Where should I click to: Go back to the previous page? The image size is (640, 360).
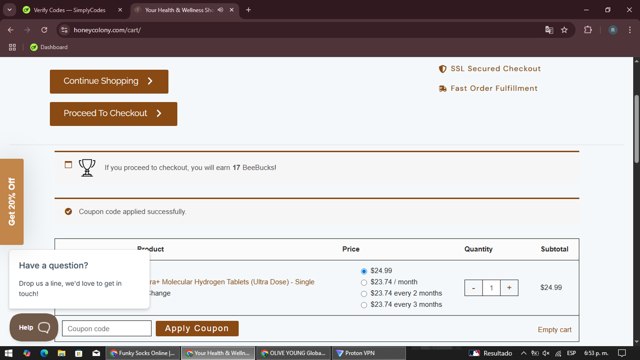11,30
